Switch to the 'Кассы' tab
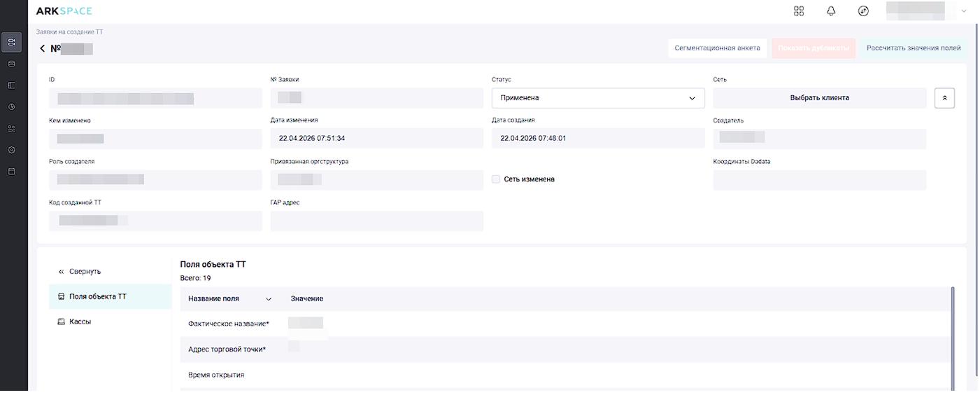This screenshot has width=980, height=395. tap(80, 322)
